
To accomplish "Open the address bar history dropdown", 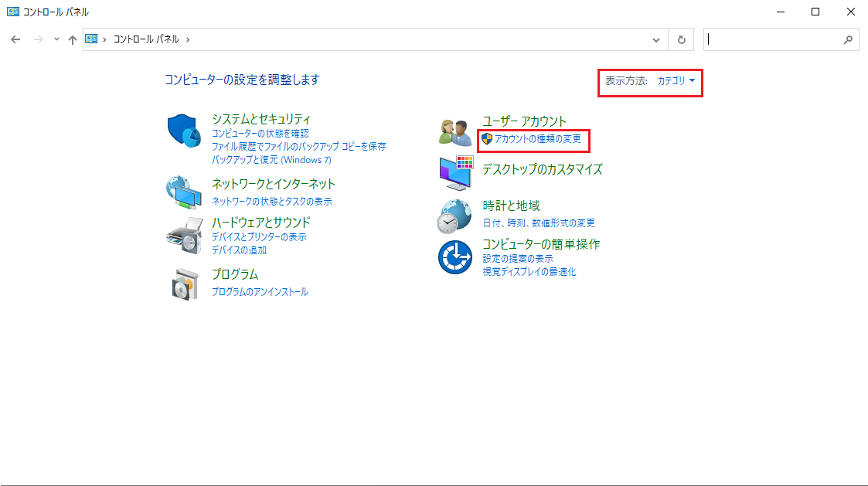I will coord(656,39).
